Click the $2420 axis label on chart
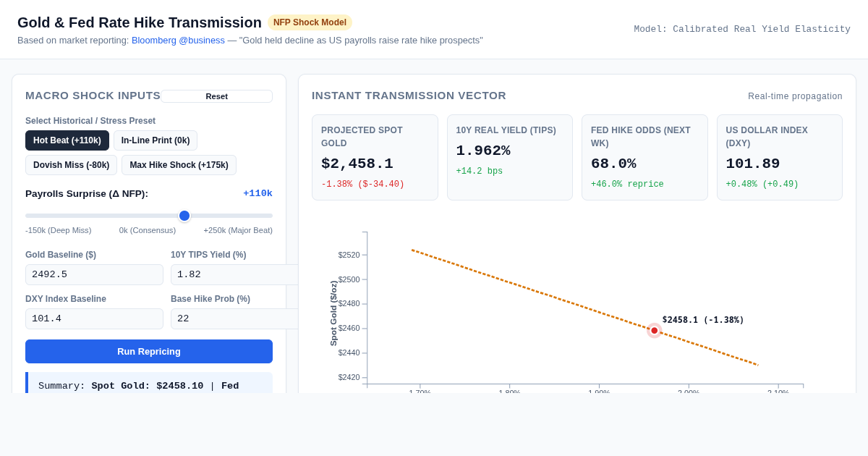Screen dimensions: 868x456 349,377
